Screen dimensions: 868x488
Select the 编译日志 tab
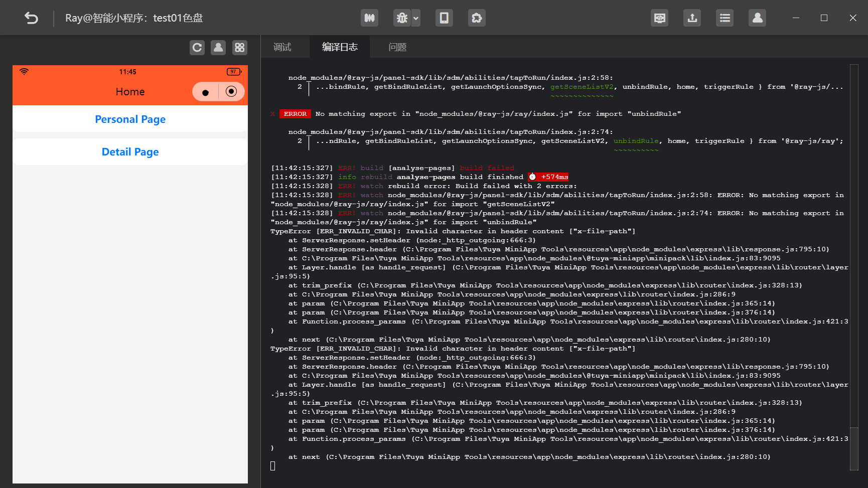(x=340, y=47)
